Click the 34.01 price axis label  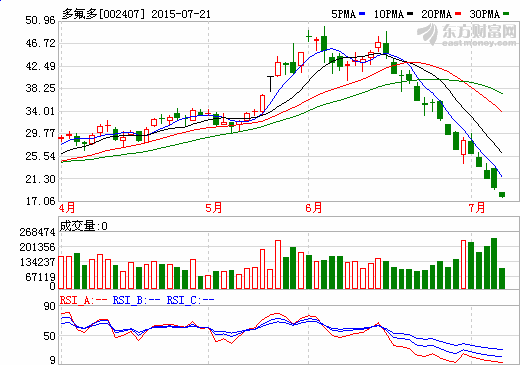(40, 111)
